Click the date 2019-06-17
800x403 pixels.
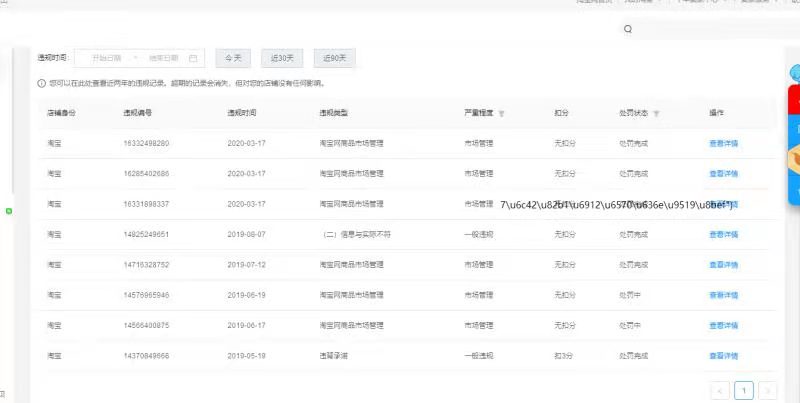(246, 325)
